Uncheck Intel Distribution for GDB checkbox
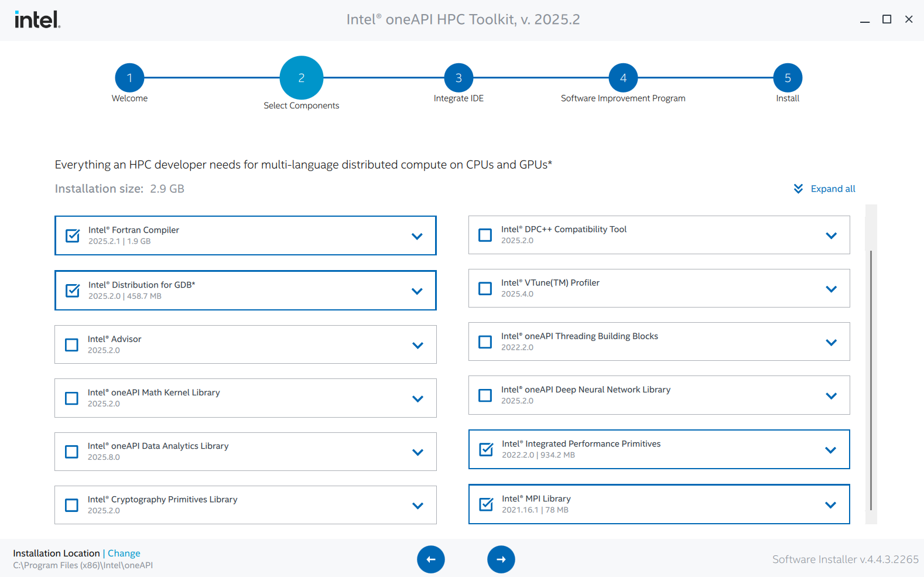The height and width of the screenshot is (577, 924). click(x=73, y=290)
